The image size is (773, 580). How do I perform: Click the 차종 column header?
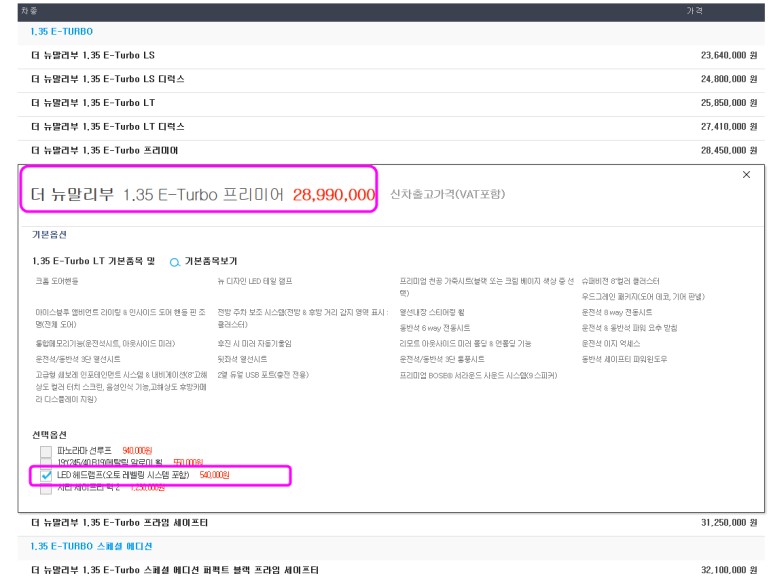pos(29,11)
